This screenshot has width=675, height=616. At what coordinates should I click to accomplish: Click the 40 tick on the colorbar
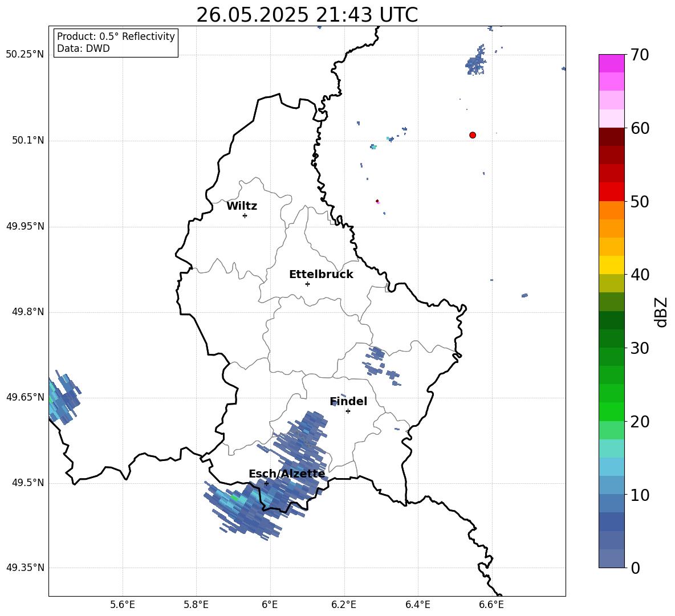[640, 275]
